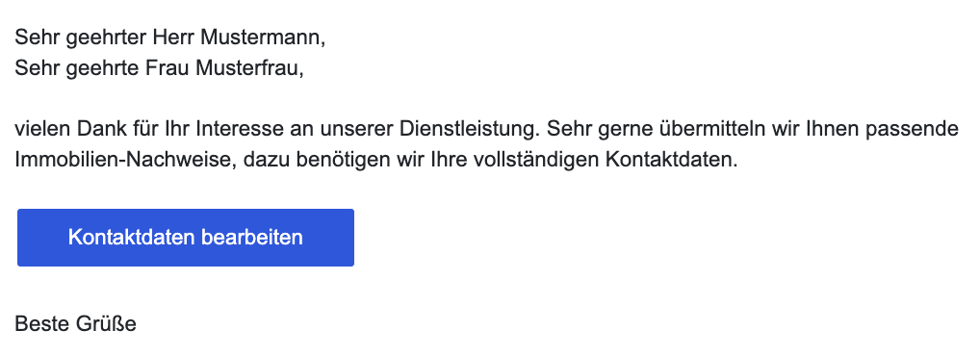Screen dimensions: 980x356
Task: Click the Kontaktdaten bearbeiten button
Action: pos(186,238)
